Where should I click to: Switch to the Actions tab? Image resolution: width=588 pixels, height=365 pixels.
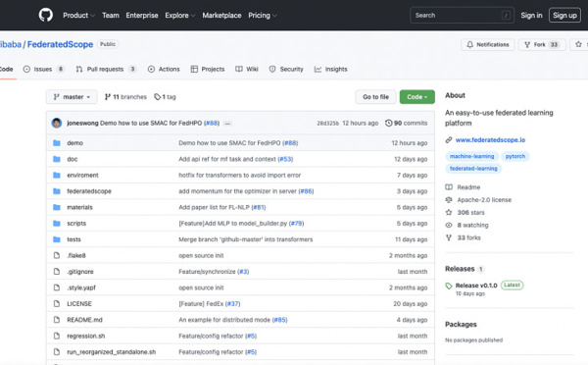(x=164, y=69)
